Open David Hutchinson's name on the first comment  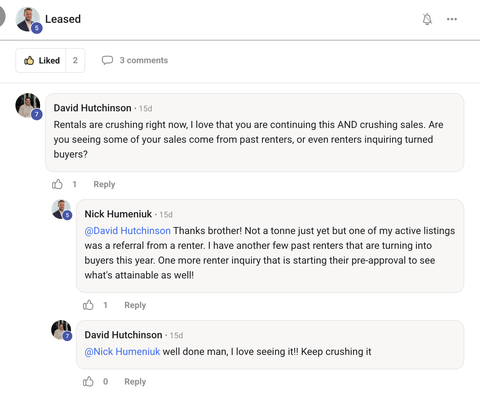[92, 108]
